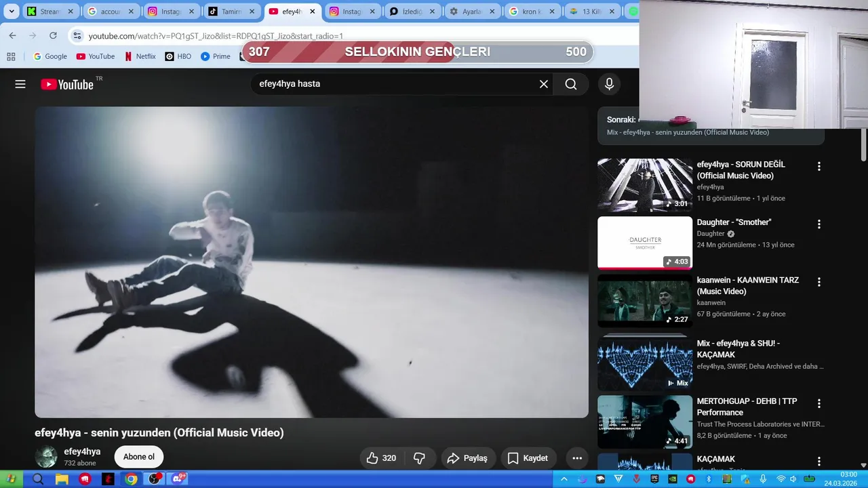Open the OBS icon in the taskbar
Viewport: 868px width, 488px height.
point(155,479)
